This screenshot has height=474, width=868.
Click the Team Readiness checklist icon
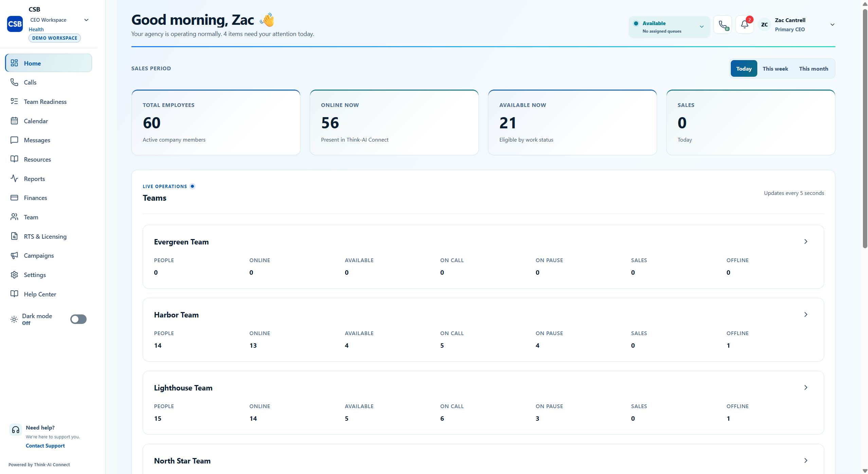[14, 102]
